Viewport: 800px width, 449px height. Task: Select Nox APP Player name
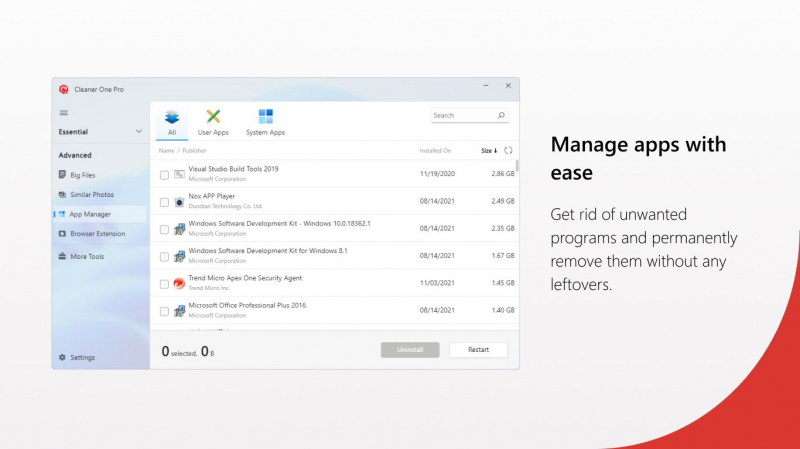(212, 196)
